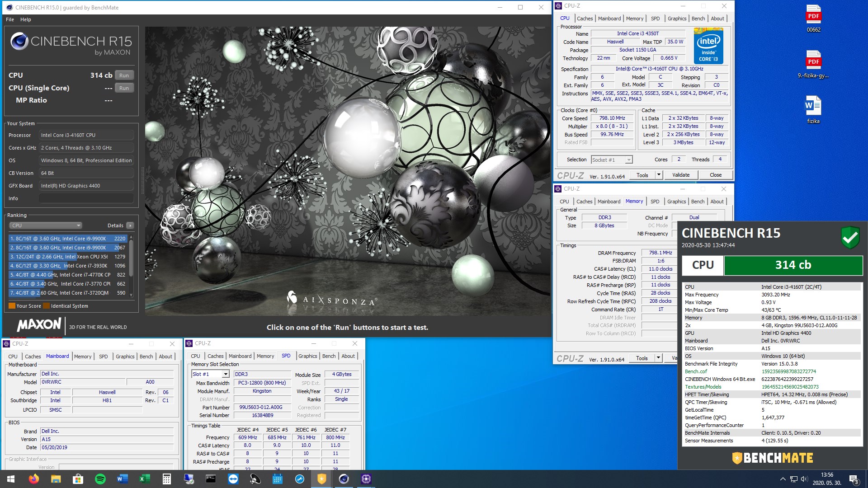Select ranking row 3 Xeon CPU 1279
This screenshot has height=488, width=868.
[x=68, y=257]
